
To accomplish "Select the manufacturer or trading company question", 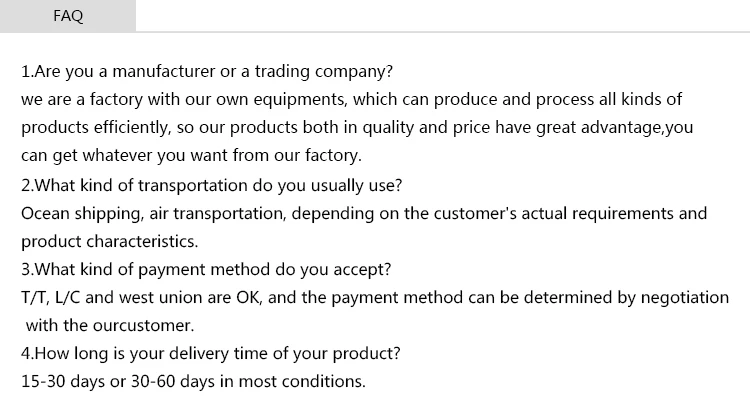I will pos(207,71).
